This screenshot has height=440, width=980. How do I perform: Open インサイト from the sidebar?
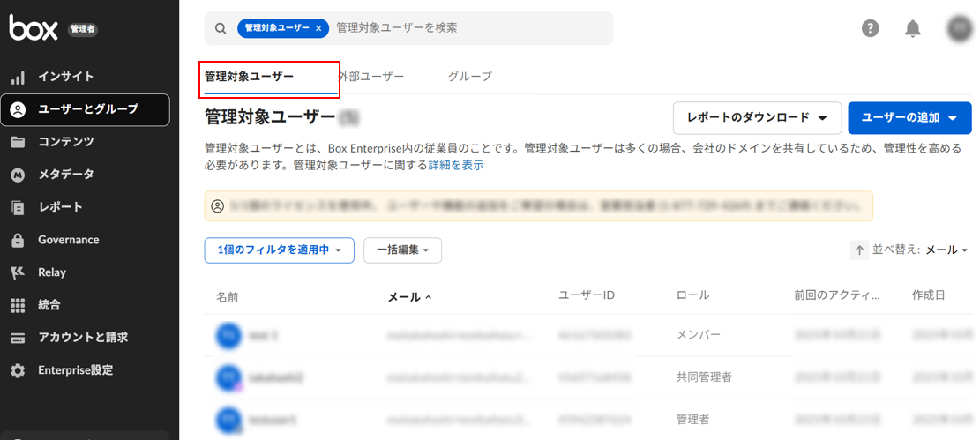(x=65, y=77)
